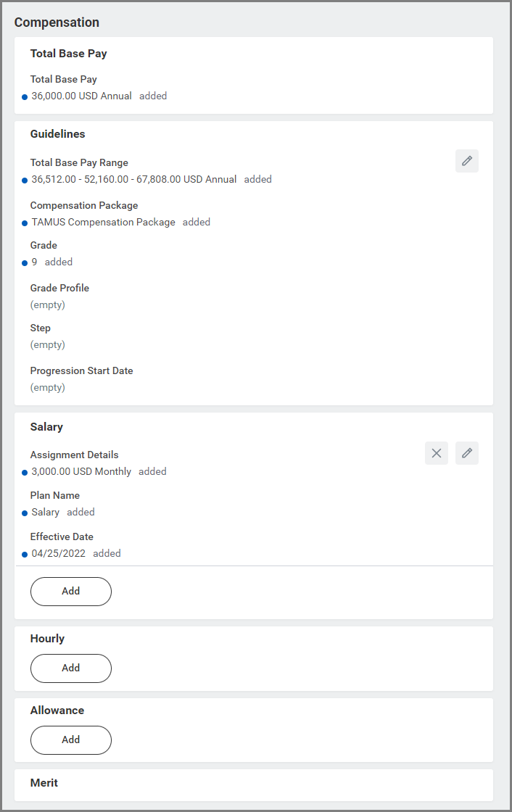Screen dimensions: 512x812
Task: Select the 36,000.00 USD Annual value
Action: click(81, 96)
